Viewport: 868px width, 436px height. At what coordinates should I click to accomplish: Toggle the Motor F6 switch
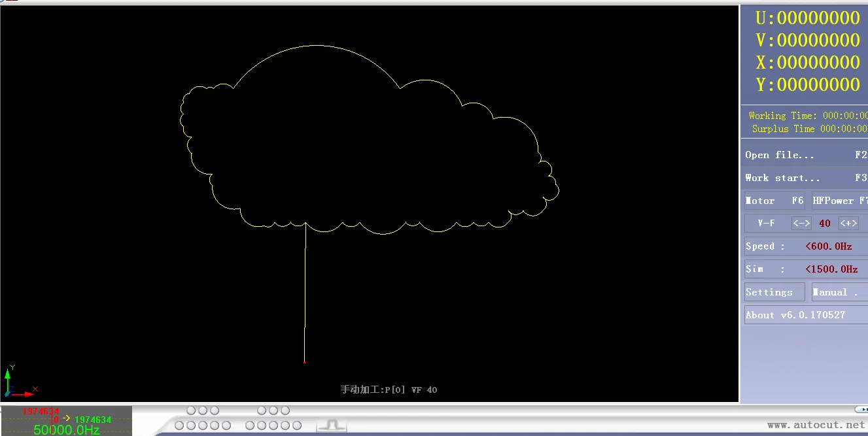(774, 201)
